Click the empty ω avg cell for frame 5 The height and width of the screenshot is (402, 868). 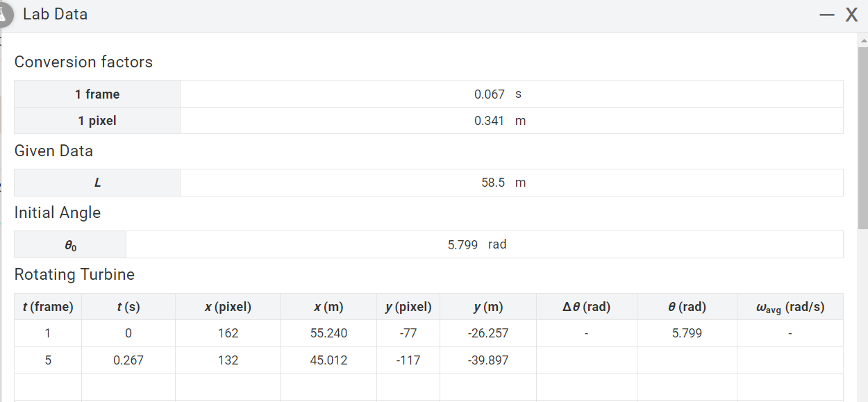point(789,360)
